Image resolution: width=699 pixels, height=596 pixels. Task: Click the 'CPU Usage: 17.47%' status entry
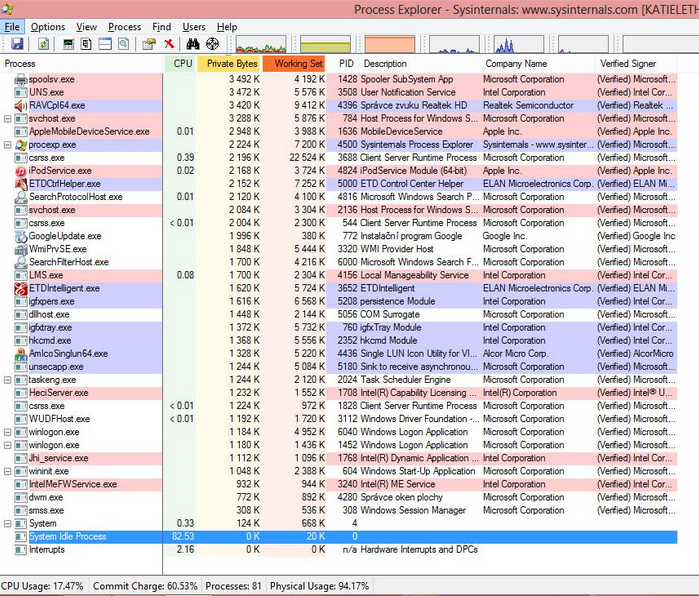pyautogui.click(x=42, y=586)
